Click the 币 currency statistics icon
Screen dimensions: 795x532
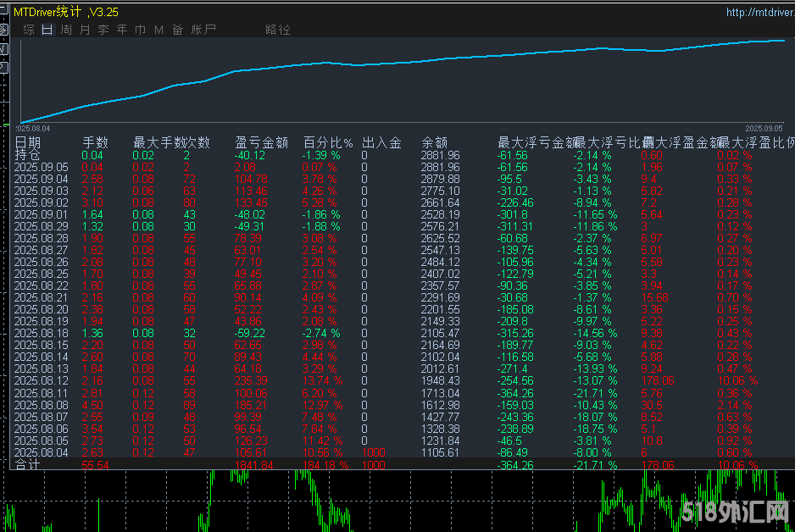coord(140,29)
